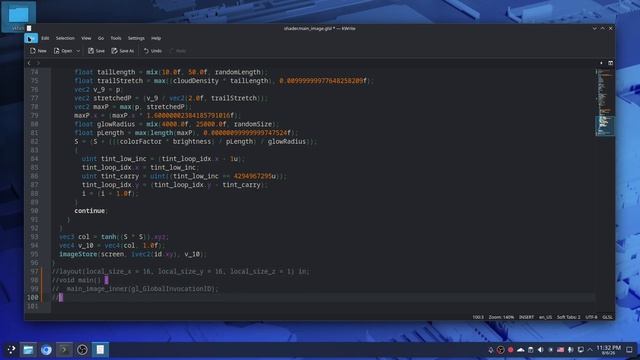
Task: Open the Chromium browser from the taskbar
Action: click(46, 350)
